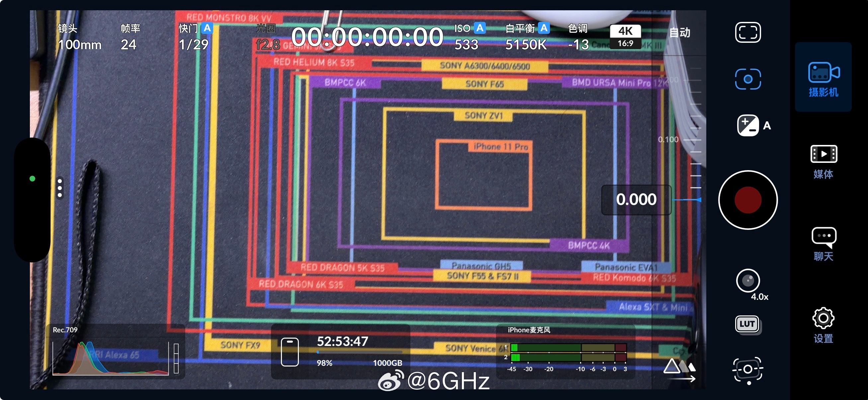The width and height of the screenshot is (868, 400).
Task: Open 光圈 aperture f2.8 setting
Action: point(268,37)
